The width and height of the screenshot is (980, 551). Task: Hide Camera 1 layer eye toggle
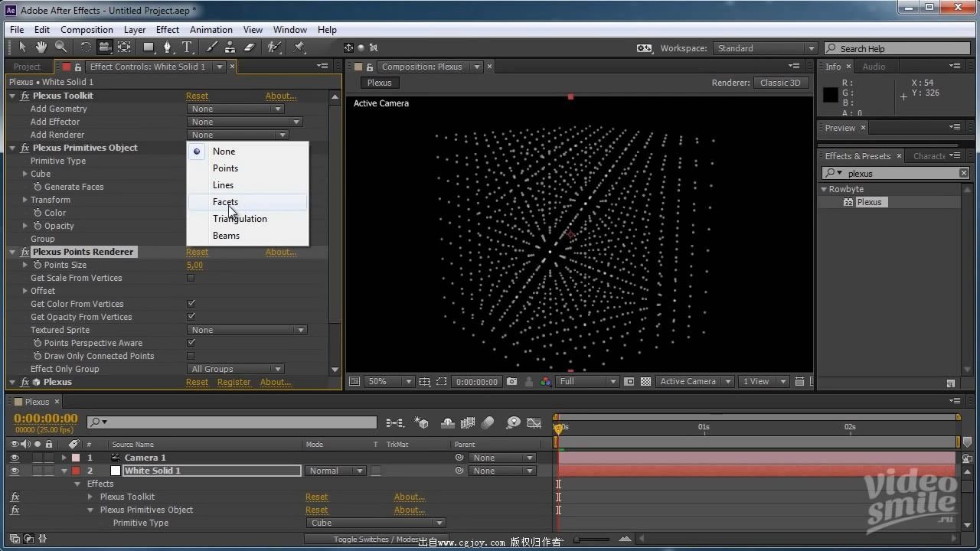pos(15,458)
